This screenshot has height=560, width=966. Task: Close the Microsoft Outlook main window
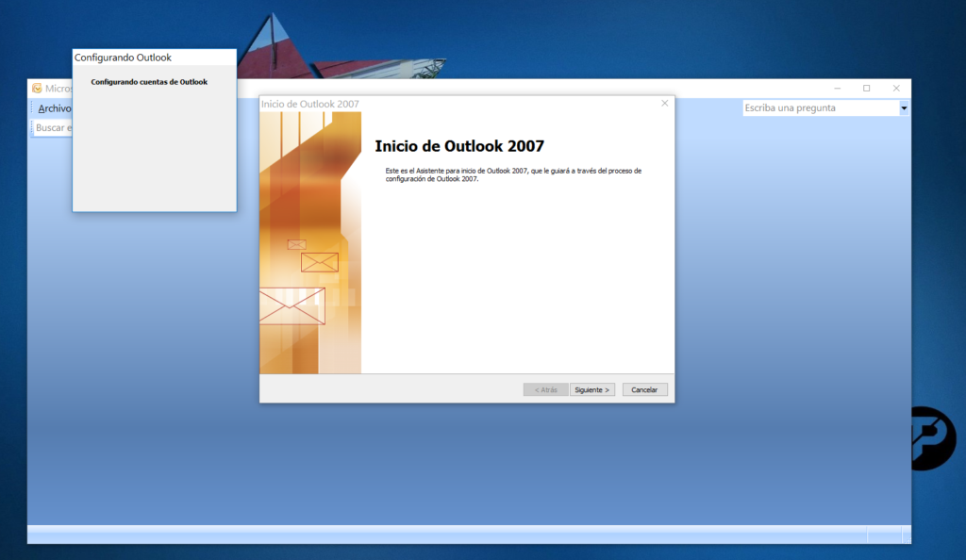click(x=895, y=89)
